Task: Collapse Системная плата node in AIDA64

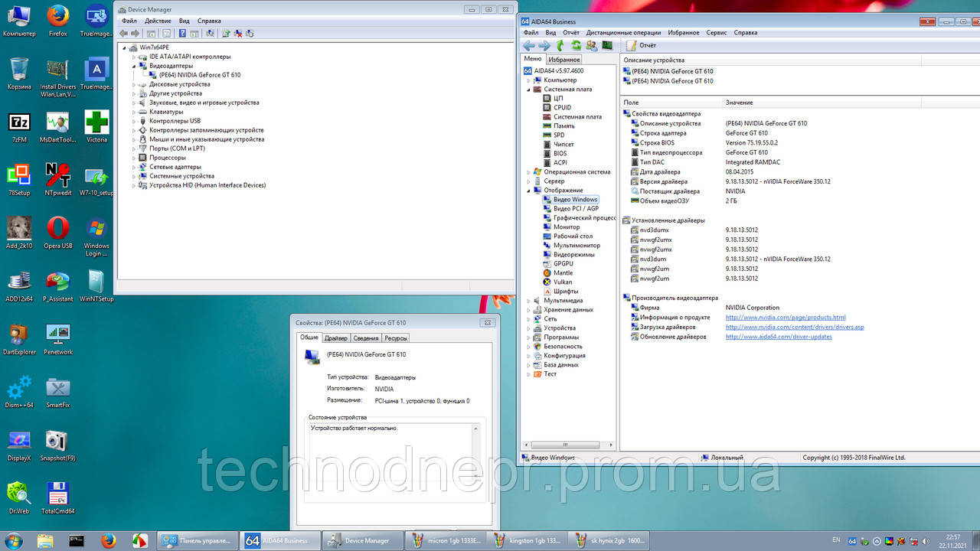Action: pos(528,90)
